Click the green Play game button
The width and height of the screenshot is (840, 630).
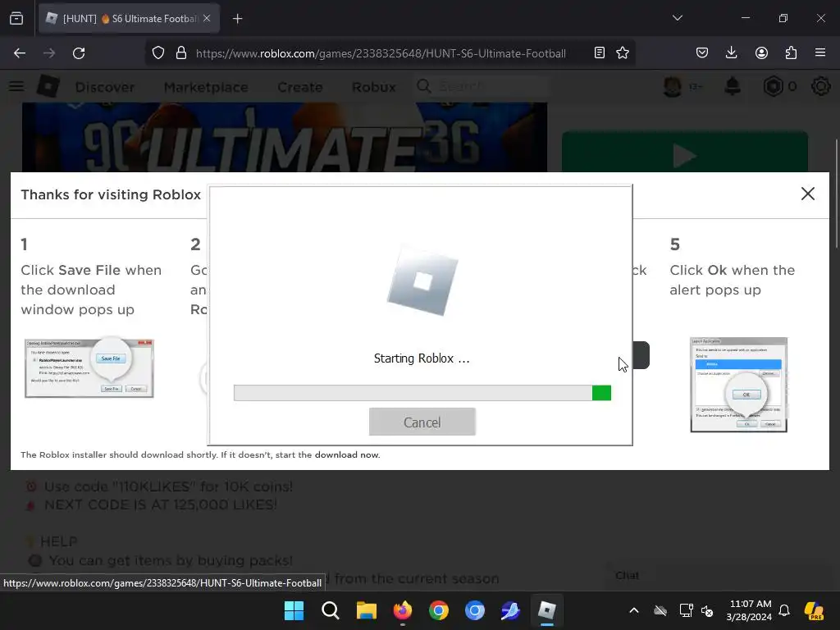(x=685, y=152)
